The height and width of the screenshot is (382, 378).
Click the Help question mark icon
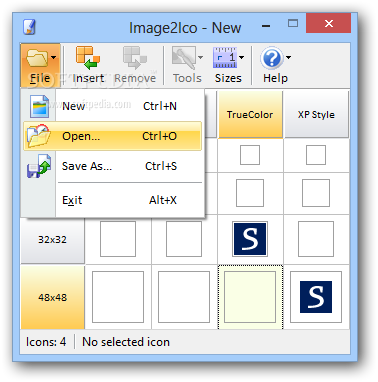click(272, 58)
